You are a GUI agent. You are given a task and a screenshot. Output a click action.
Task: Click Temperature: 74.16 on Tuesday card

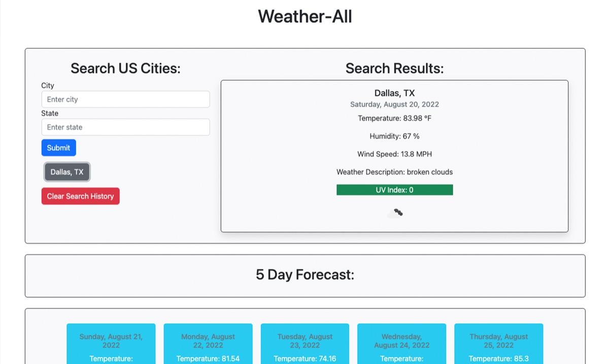point(305,359)
